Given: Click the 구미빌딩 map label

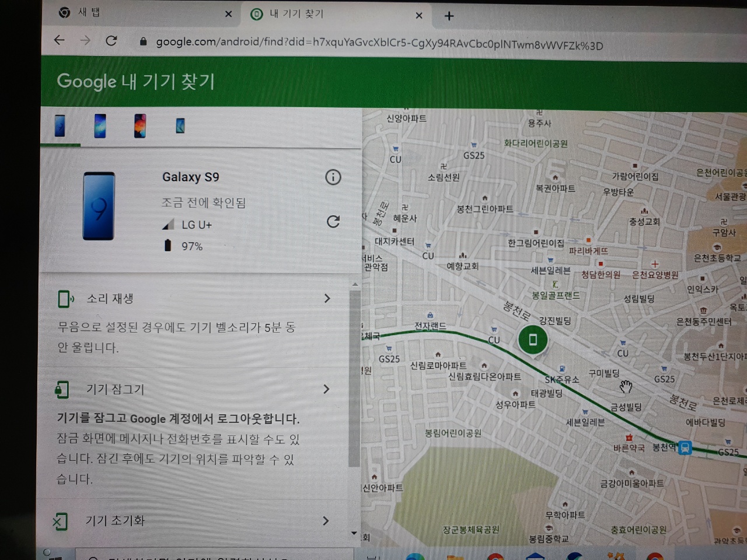Looking at the screenshot, I should coord(604,373).
